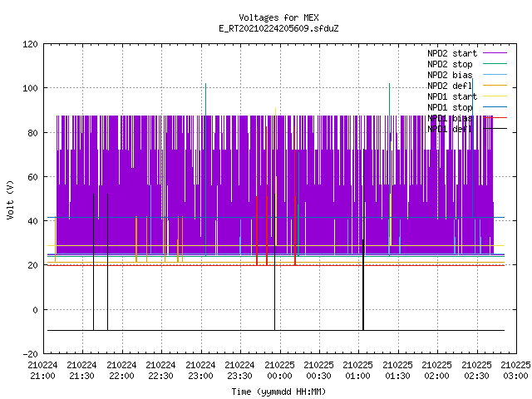Select the filename E_RT20210224205609.sfduZ subtitle
The image size is (532, 399).
pyautogui.click(x=278, y=28)
